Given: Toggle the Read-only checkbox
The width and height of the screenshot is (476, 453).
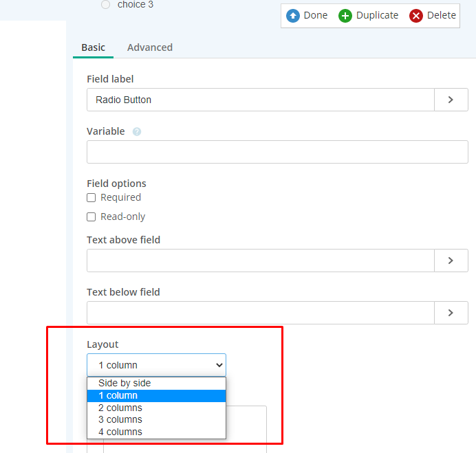Looking at the screenshot, I should point(91,217).
